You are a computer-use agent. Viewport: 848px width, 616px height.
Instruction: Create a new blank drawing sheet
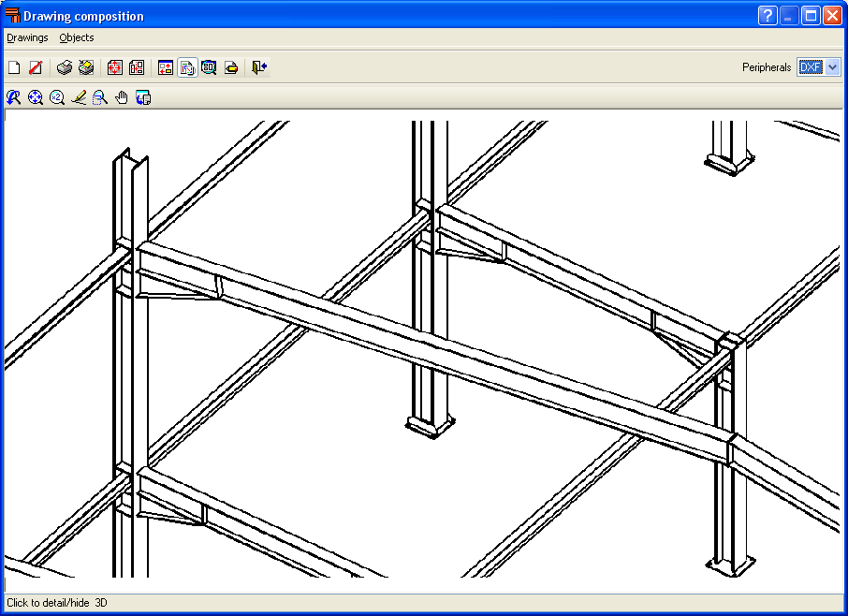14,67
